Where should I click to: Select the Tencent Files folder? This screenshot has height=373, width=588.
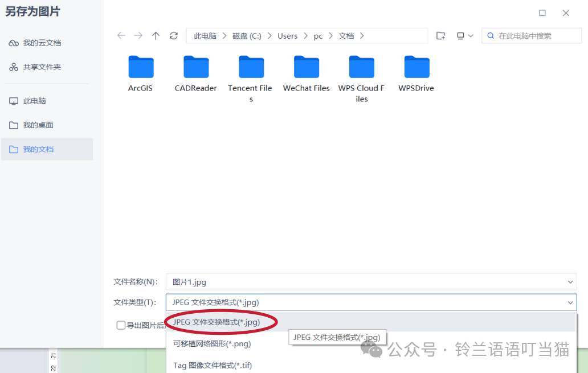click(251, 79)
